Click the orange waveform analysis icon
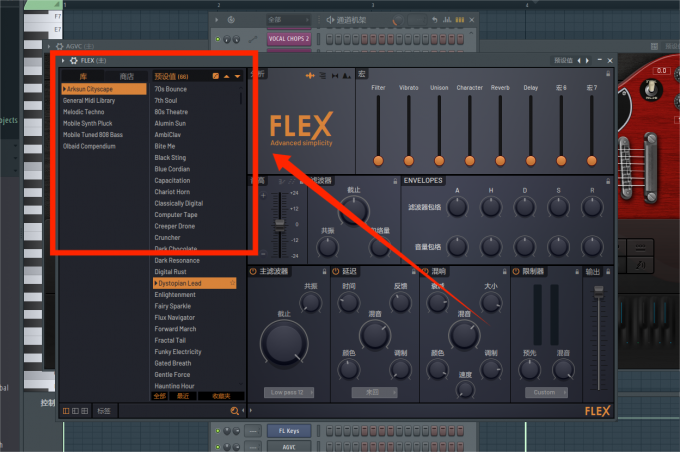The height and width of the screenshot is (452, 680). pyautogui.click(x=310, y=76)
